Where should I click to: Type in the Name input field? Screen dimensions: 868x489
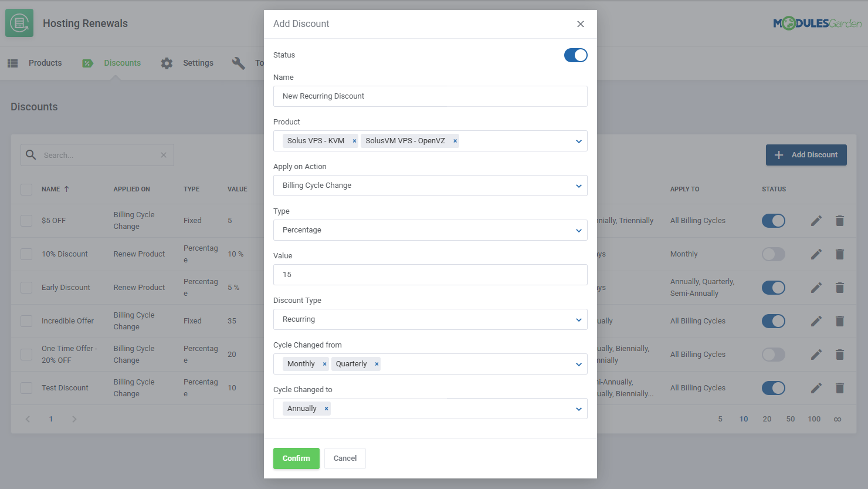coord(430,96)
